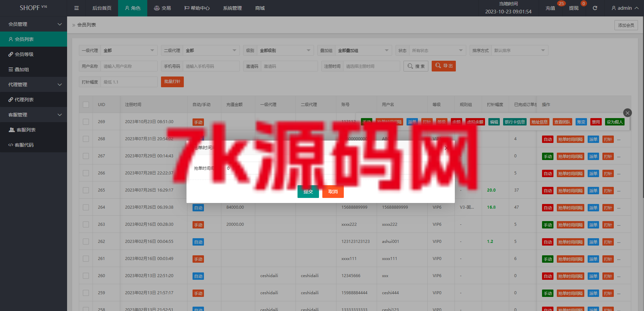Select 商城 in top navigation
644x311 pixels.
[260, 8]
